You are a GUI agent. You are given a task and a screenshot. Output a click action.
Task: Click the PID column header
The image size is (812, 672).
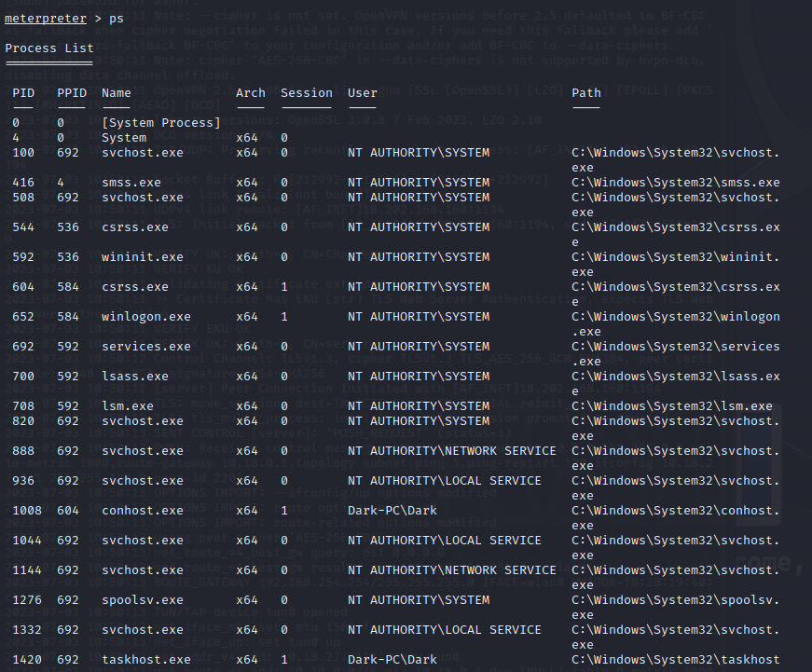click(23, 93)
